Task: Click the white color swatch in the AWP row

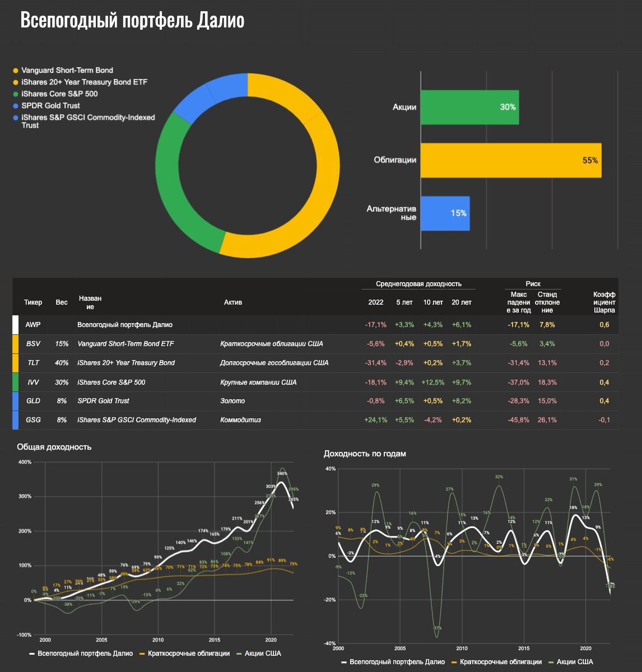Action: tap(15, 325)
